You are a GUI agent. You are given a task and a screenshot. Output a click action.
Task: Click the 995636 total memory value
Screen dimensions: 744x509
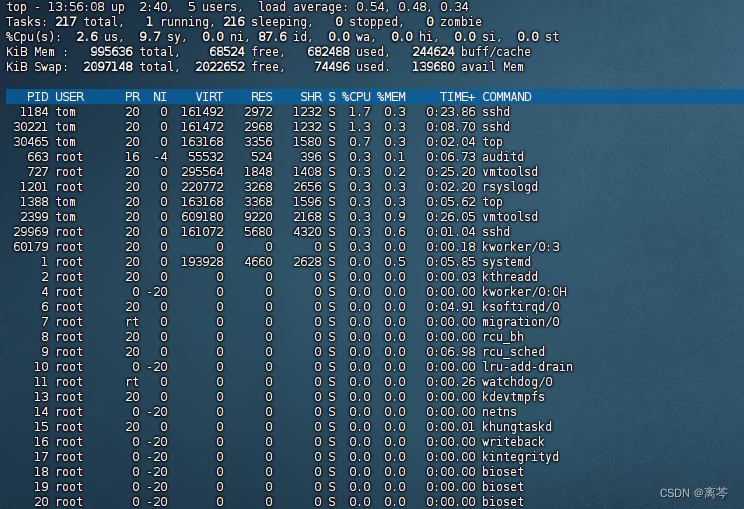coord(112,52)
